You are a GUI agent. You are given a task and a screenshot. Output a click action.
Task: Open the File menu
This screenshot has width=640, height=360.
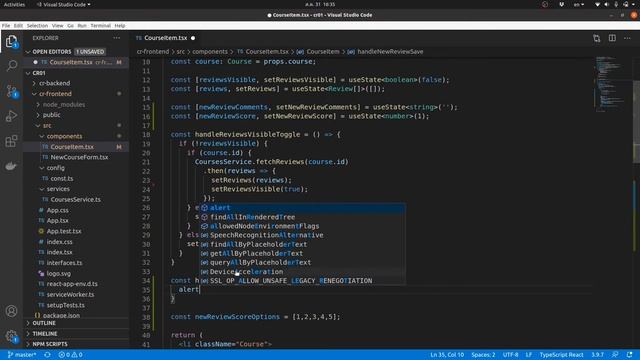coord(6,25)
